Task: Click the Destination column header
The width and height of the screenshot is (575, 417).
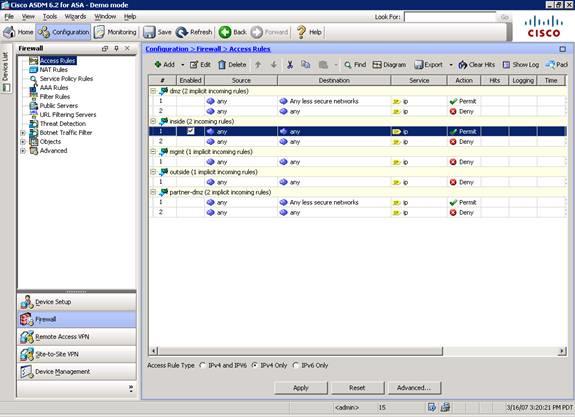Action: click(334, 80)
